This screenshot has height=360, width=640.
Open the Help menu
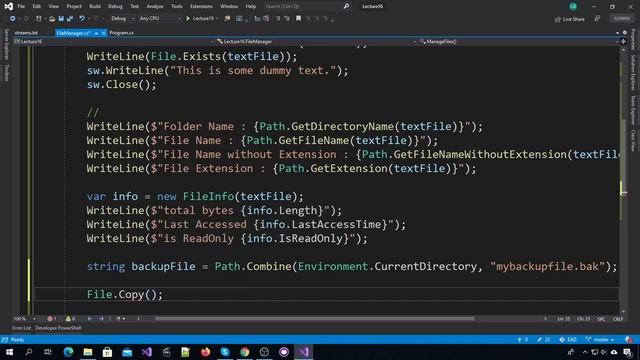[251, 7]
